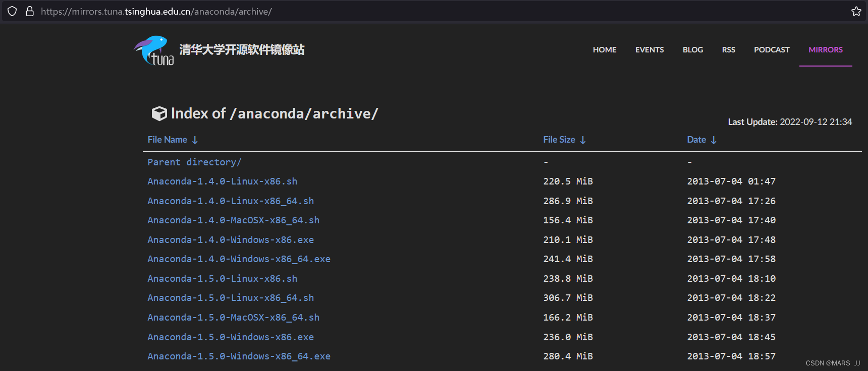Go to Parent directory/

click(x=194, y=162)
